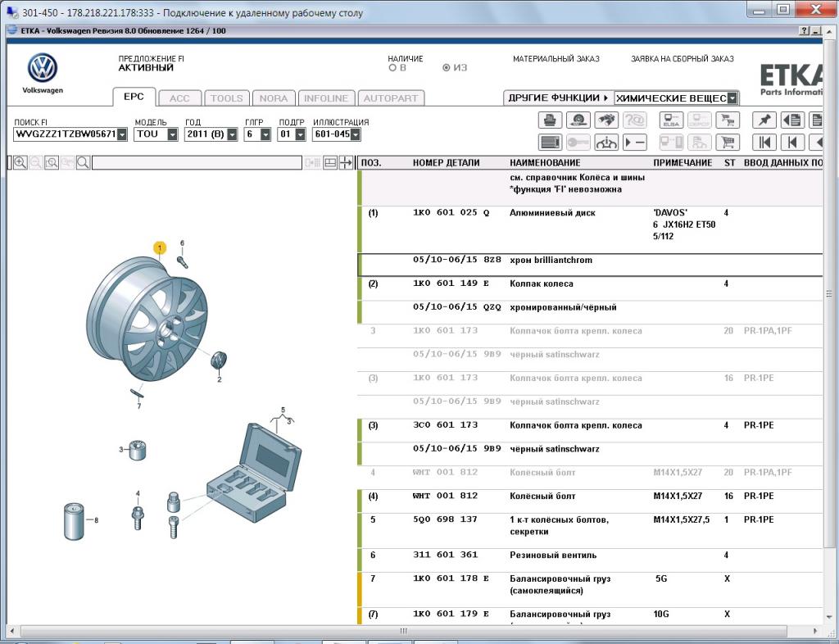839x644 pixels.
Task: Click the zoom-area magnifier icon
Action: point(52,162)
